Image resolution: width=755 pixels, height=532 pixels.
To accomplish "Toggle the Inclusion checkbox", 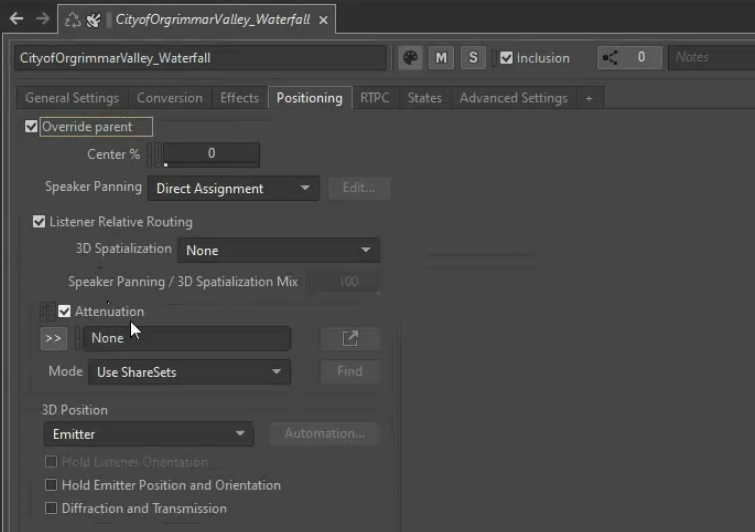I will (x=506, y=58).
